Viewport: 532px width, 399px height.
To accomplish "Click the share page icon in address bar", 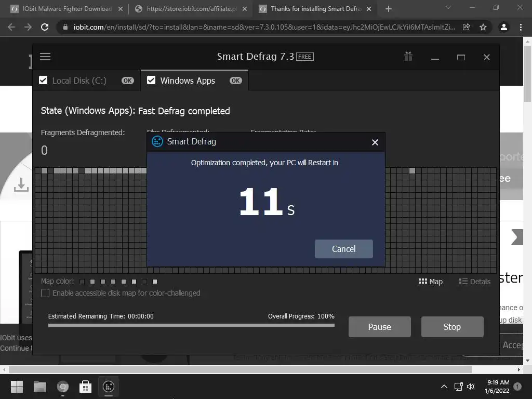I will point(467,27).
